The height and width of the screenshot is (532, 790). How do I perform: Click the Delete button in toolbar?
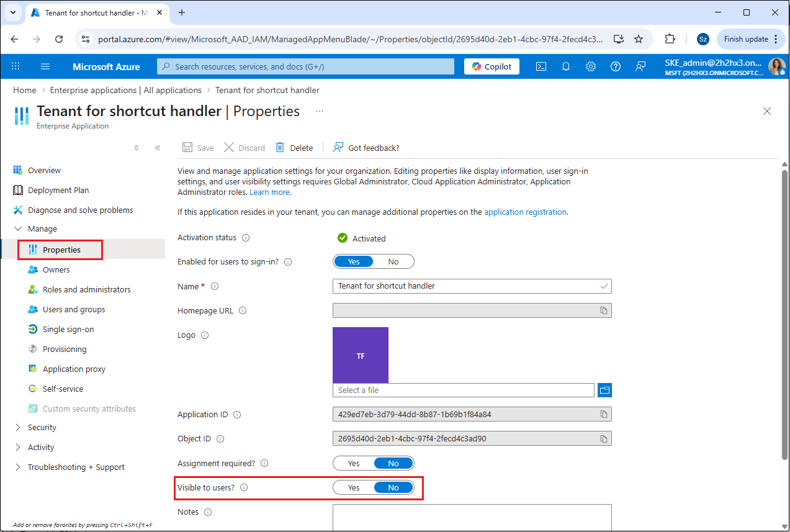pos(295,148)
